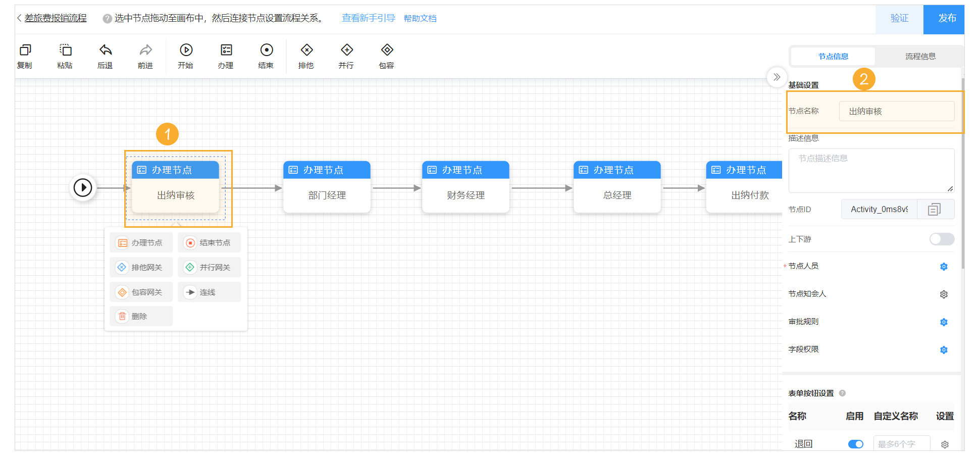Add a 并行 parallel gateway node
Viewport: 980px width, 456px height.
click(346, 56)
